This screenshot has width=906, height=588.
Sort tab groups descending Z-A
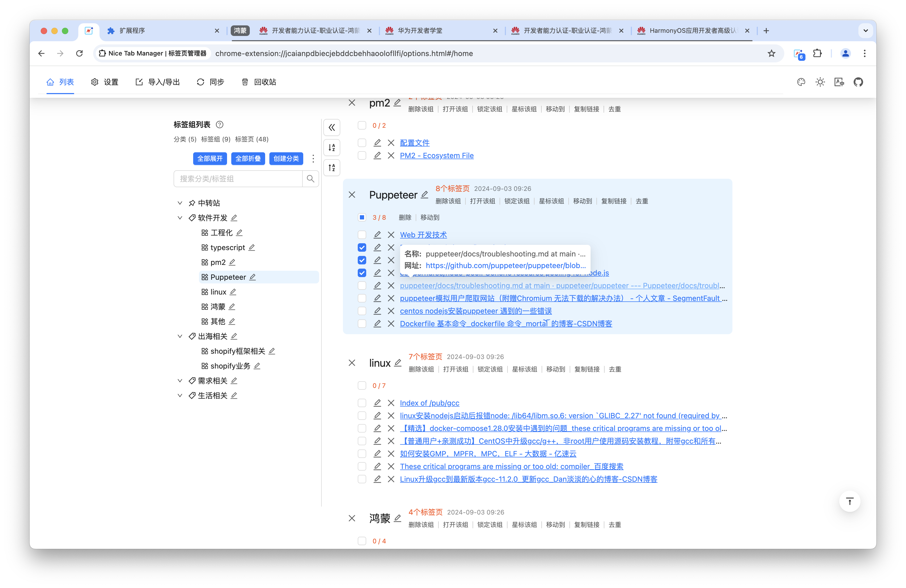click(x=332, y=168)
